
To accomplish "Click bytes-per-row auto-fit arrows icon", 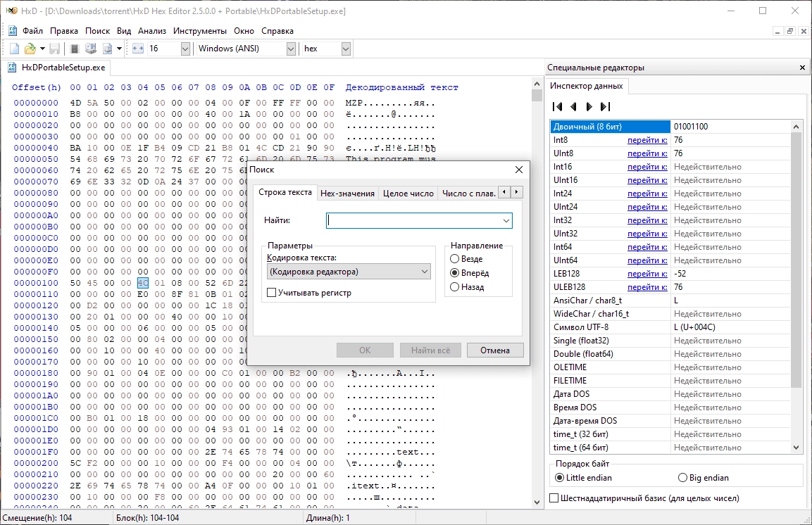I will 138,49.
